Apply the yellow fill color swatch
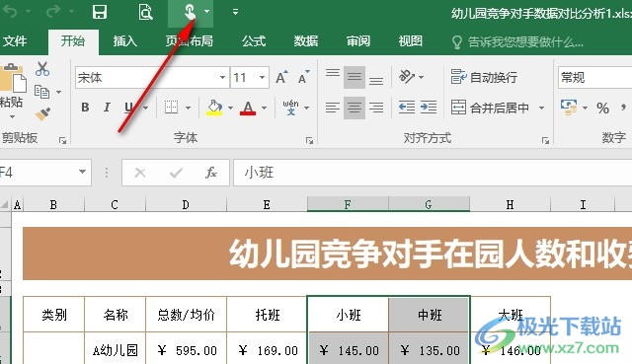This screenshot has height=364, width=632. [x=214, y=108]
